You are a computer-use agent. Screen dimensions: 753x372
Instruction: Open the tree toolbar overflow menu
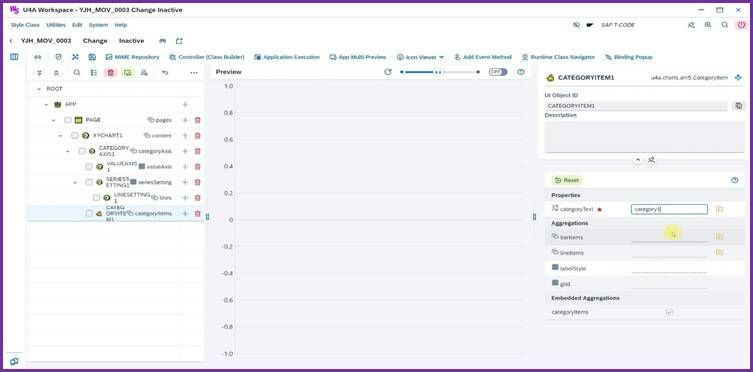pyautogui.click(x=194, y=72)
